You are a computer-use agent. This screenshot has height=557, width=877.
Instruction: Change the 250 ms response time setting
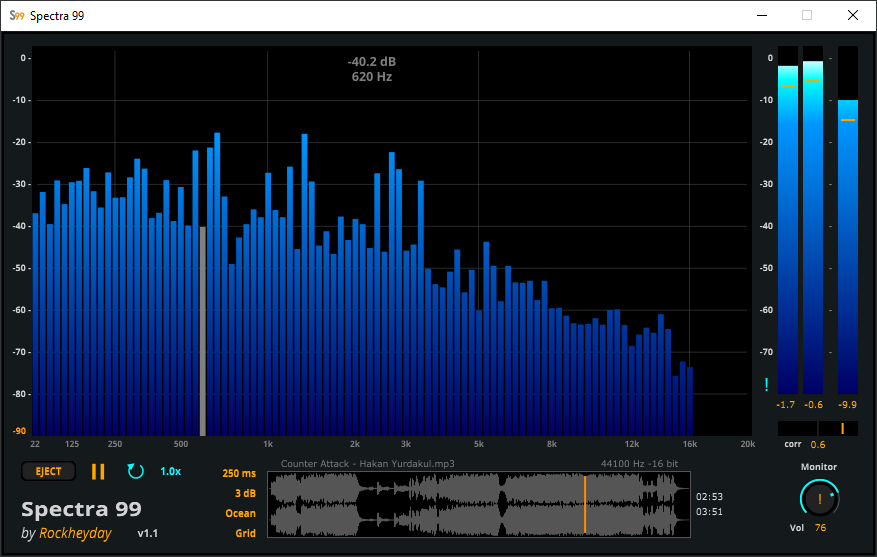(x=239, y=473)
